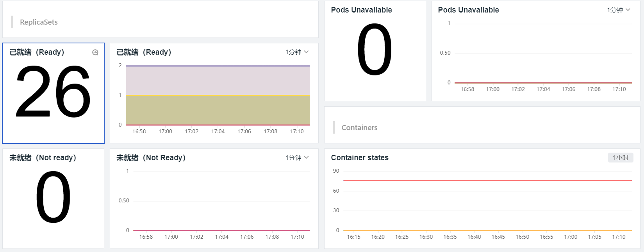
Task: Click the 17:00 tick on Container states axis
Action: tap(570, 237)
